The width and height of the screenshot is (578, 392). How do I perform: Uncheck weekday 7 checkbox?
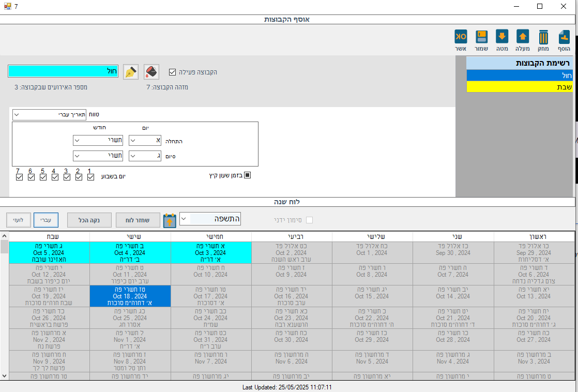[19, 177]
